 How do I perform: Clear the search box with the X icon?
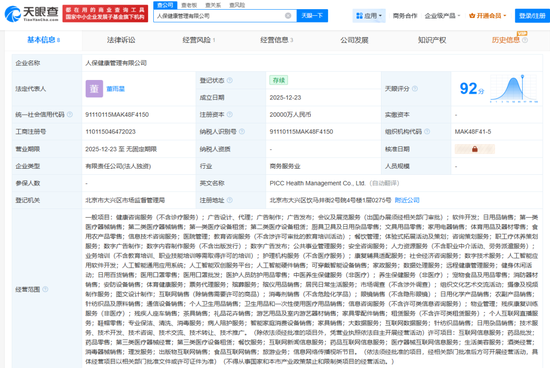click(288, 16)
